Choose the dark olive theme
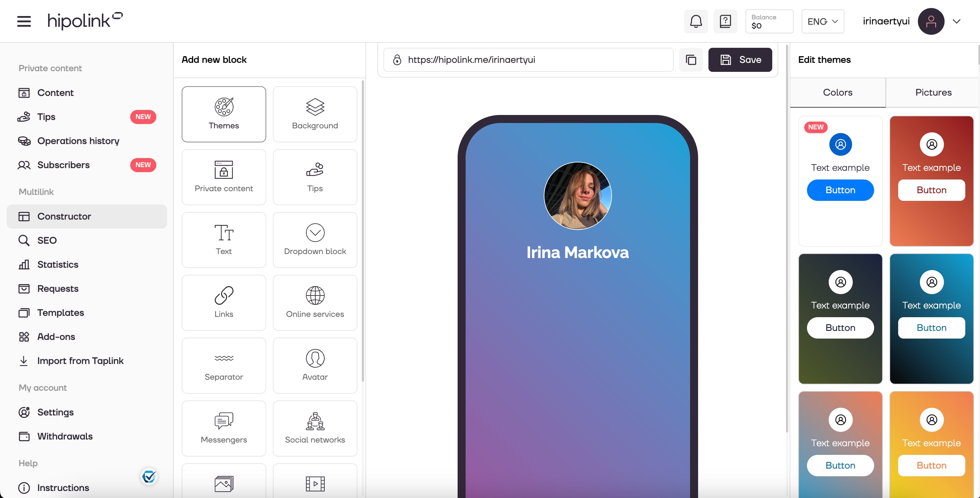Viewport: 980px width, 498px height. point(840,319)
